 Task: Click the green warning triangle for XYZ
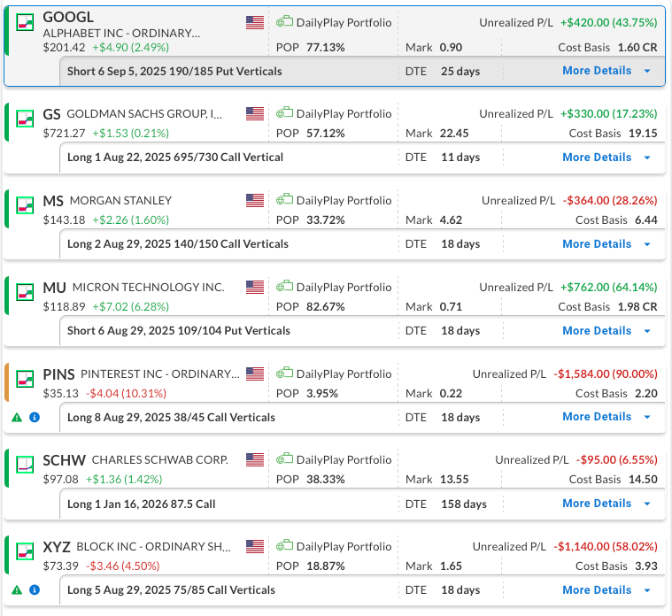coord(17,589)
